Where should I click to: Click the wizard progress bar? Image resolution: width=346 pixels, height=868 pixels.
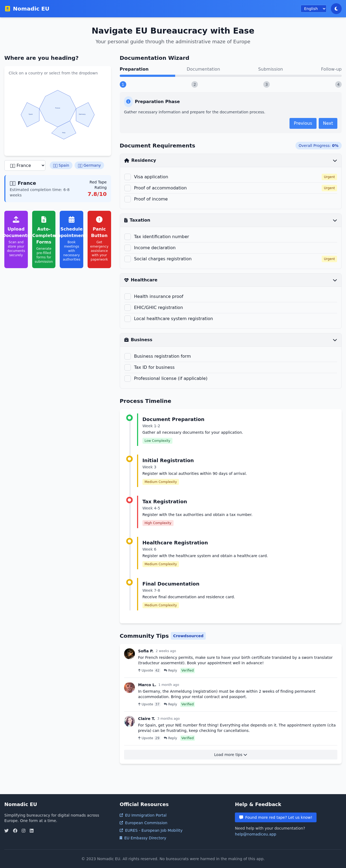pyautogui.click(x=231, y=76)
